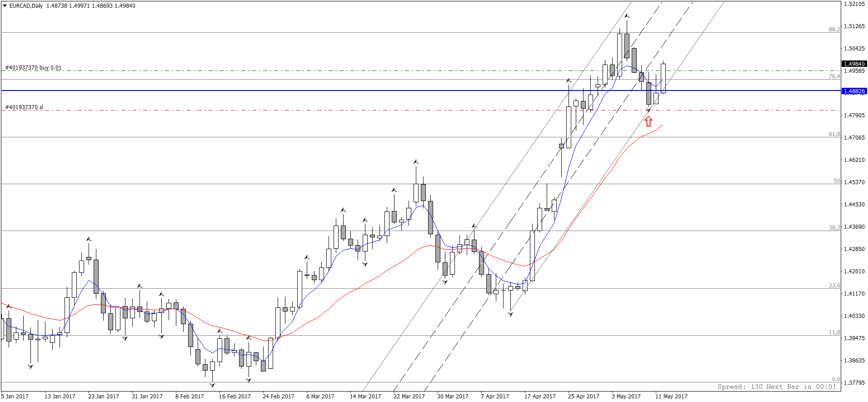This screenshot has width=868, height=402.
Task: Click the 1.42850 price axis label
Action: point(854,249)
